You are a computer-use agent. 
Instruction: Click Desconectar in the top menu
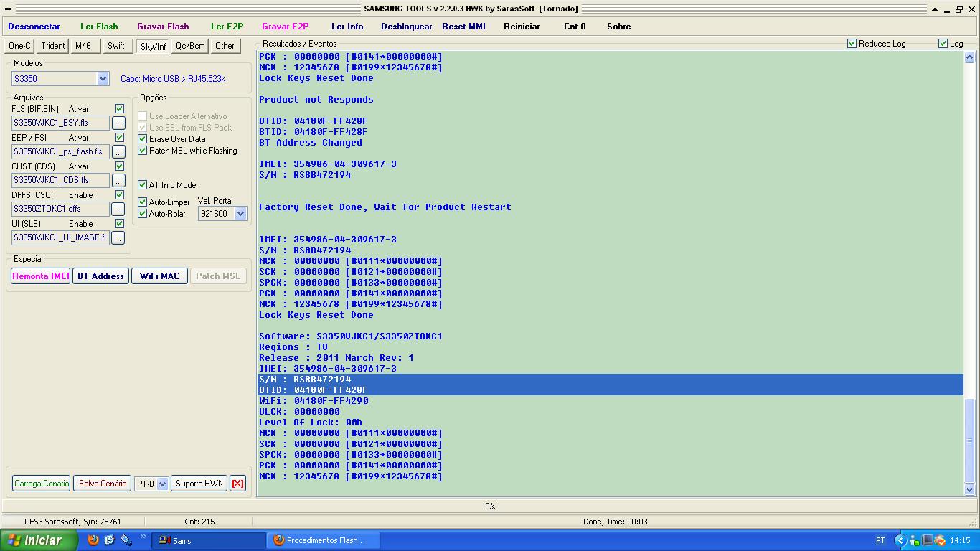point(34,27)
